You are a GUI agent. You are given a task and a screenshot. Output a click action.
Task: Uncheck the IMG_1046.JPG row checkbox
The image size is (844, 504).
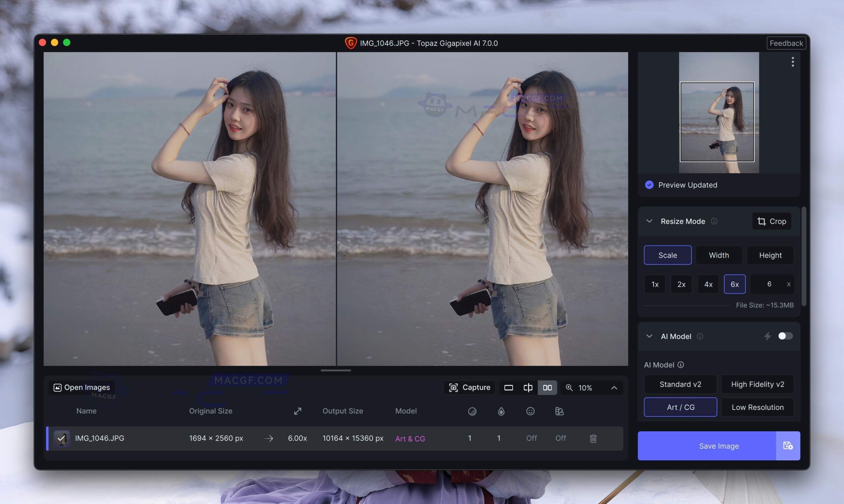coord(62,438)
